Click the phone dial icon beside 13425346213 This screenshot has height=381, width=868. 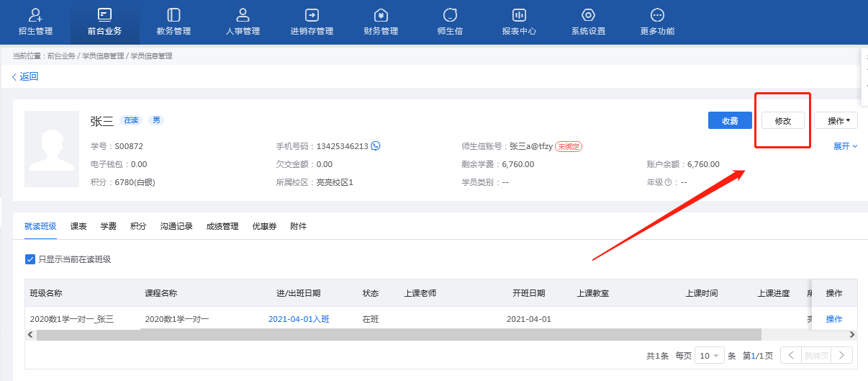(376, 145)
